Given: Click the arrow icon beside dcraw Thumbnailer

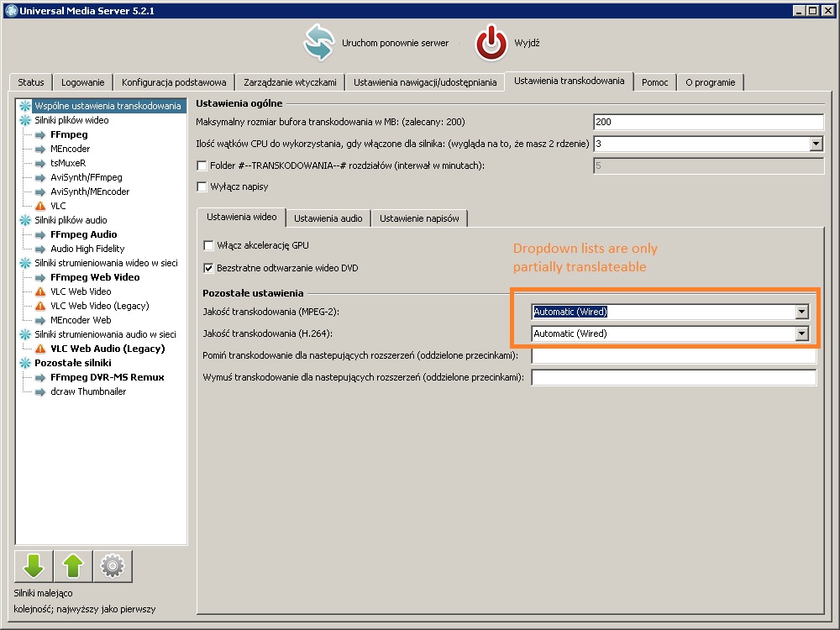Looking at the screenshot, I should pyautogui.click(x=40, y=391).
